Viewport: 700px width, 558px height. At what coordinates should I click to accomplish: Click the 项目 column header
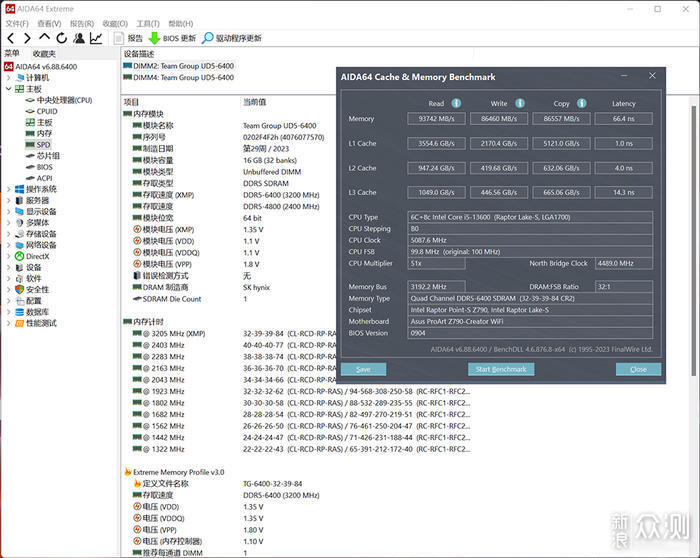131,102
